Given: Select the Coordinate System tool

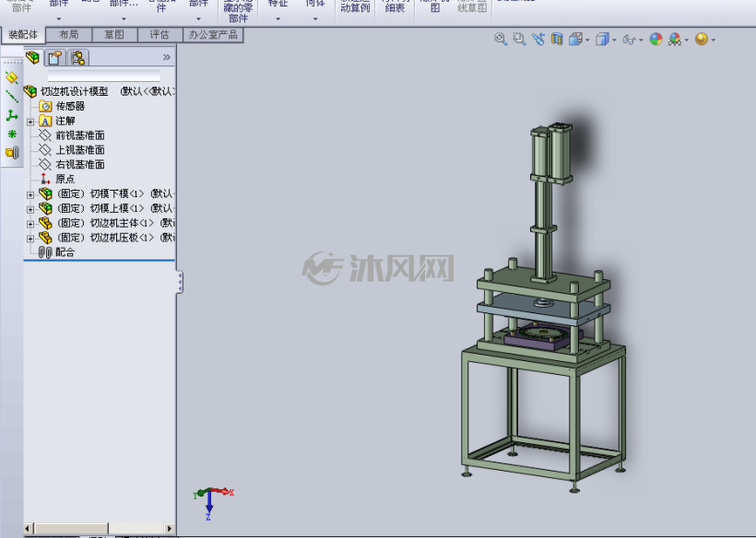Looking at the screenshot, I should tap(12, 115).
